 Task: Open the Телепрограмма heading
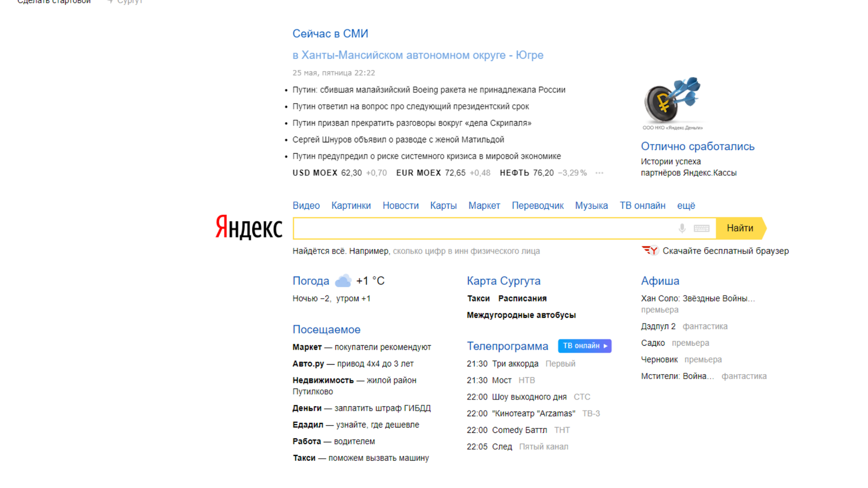click(x=507, y=346)
